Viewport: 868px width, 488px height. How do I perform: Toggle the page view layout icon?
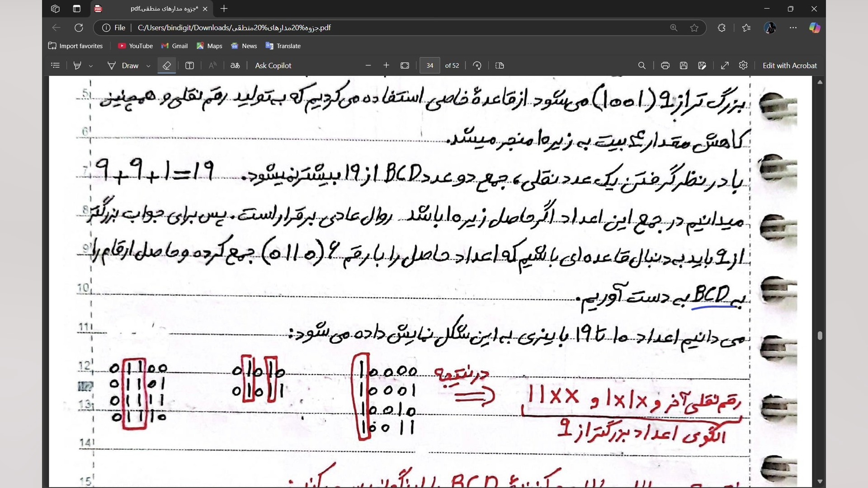(x=500, y=66)
